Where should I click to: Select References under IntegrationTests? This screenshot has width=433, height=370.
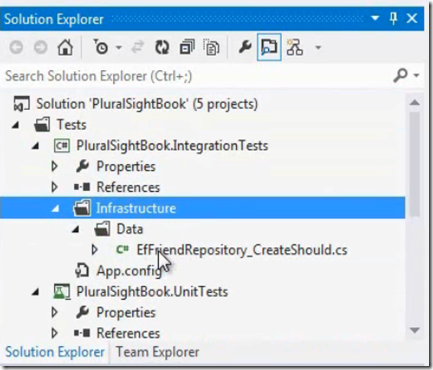[128, 187]
